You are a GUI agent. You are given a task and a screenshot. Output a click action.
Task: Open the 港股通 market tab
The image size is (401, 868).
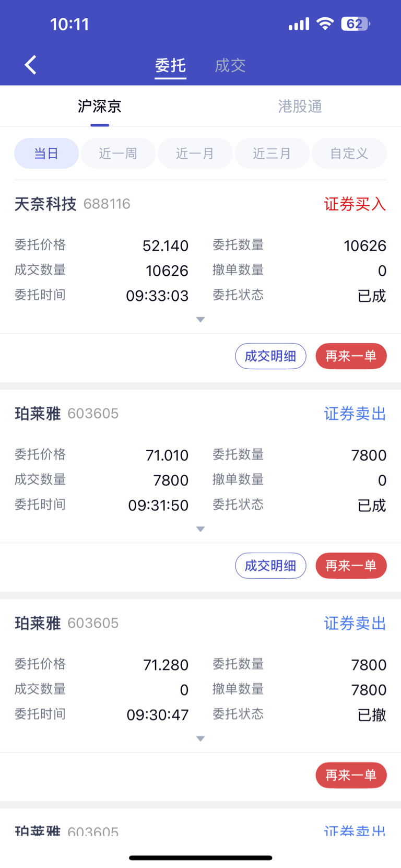[x=300, y=107]
